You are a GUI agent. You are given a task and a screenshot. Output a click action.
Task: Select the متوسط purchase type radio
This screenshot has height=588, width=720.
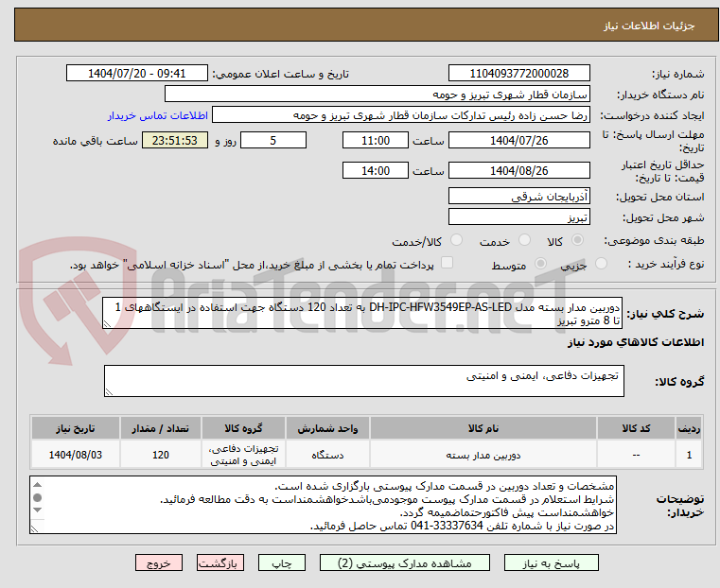click(x=540, y=264)
